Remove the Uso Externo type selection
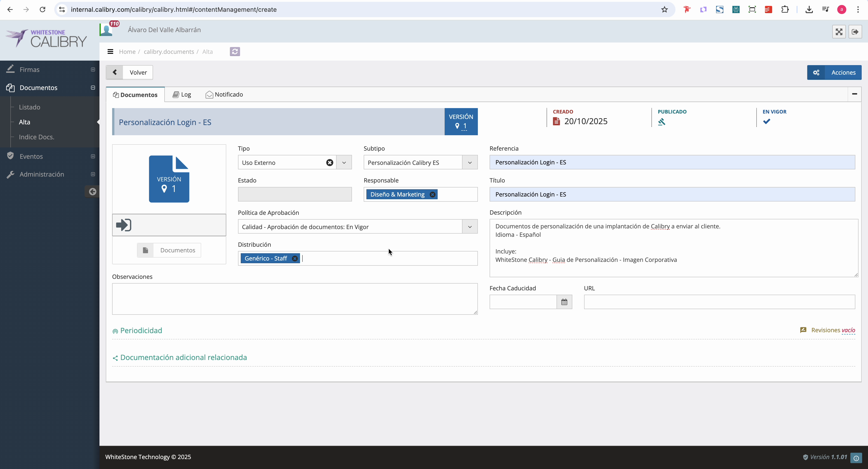Screen dimensions: 868x469 (x=330, y=162)
